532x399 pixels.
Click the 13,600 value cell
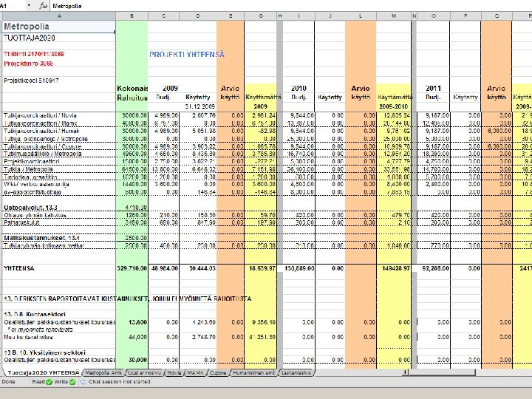[x=132, y=322]
